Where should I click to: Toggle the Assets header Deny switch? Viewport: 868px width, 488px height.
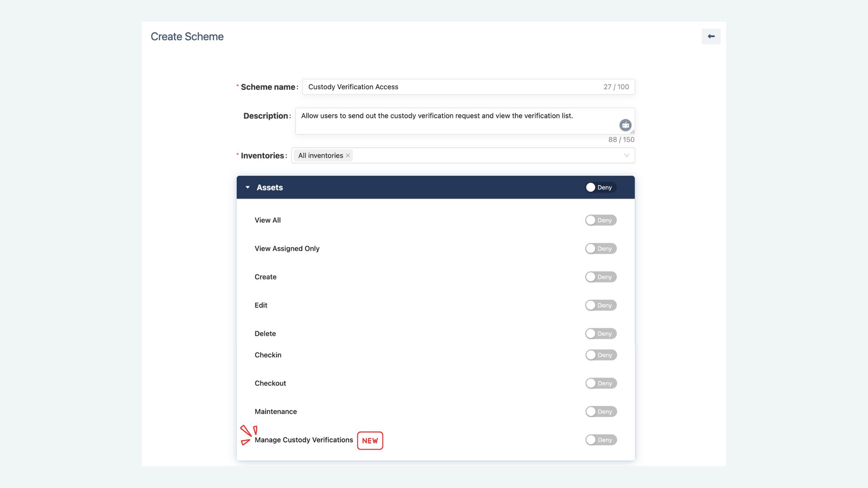point(600,187)
